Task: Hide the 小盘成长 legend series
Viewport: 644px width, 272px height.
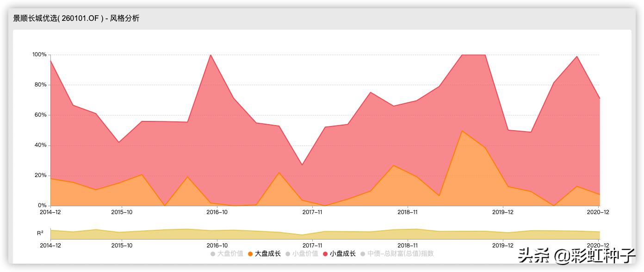Action: [x=339, y=253]
